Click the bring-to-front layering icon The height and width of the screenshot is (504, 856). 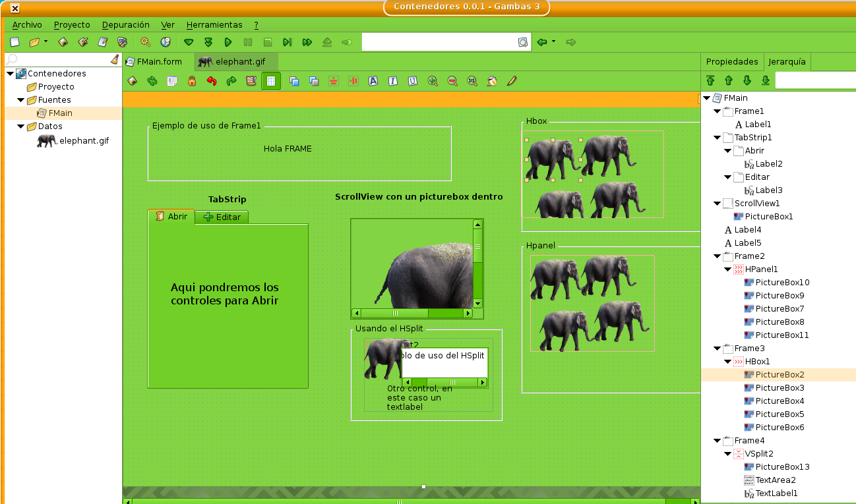[x=295, y=81]
